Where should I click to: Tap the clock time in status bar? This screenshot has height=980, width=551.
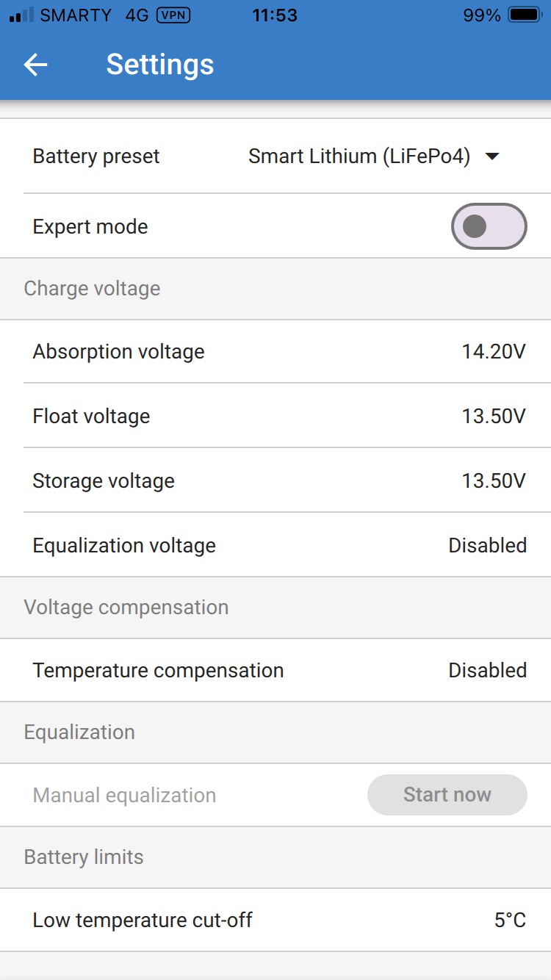tap(274, 15)
